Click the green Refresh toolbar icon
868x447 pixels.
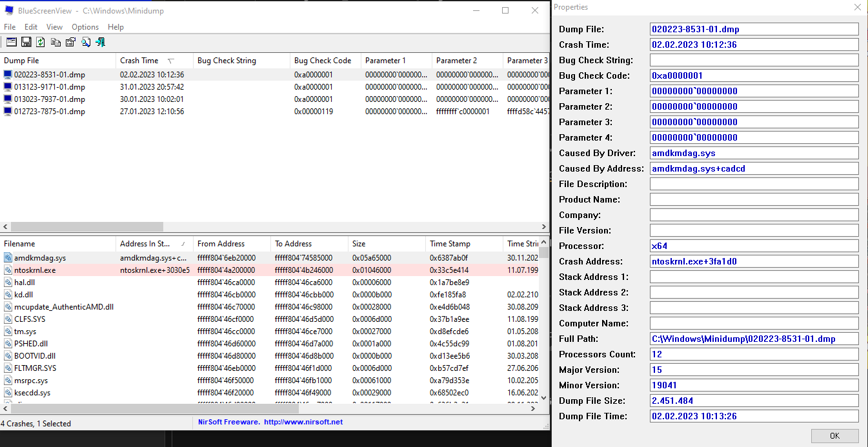[41, 42]
